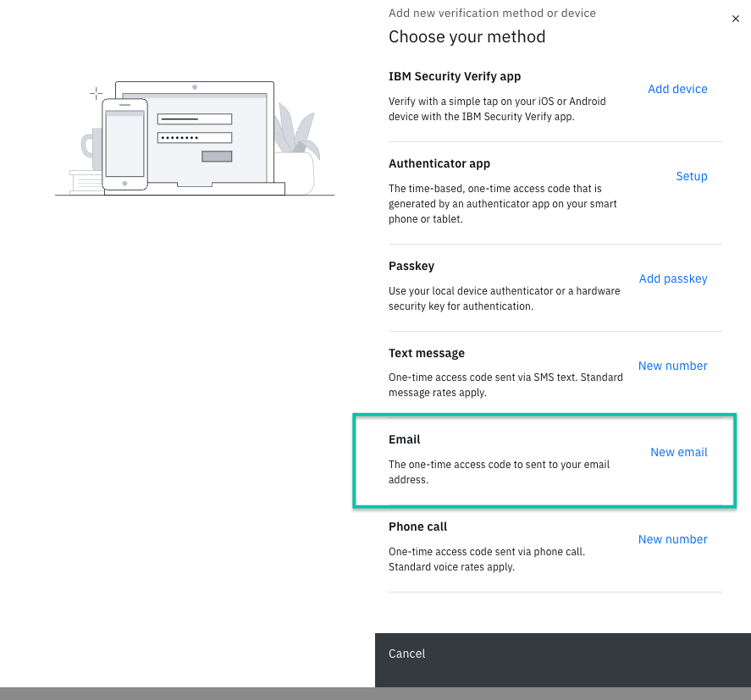Click the 'Text message' title
The width and height of the screenshot is (751, 700).
(x=426, y=353)
